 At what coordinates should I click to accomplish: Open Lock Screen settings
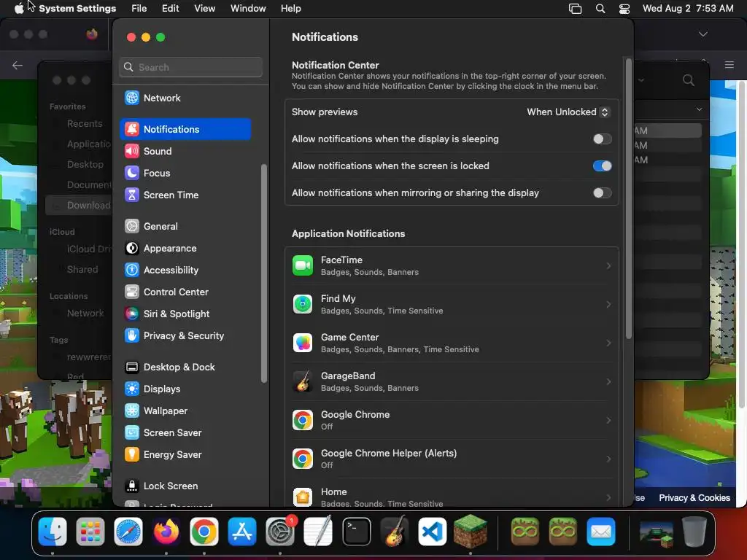tap(185, 486)
